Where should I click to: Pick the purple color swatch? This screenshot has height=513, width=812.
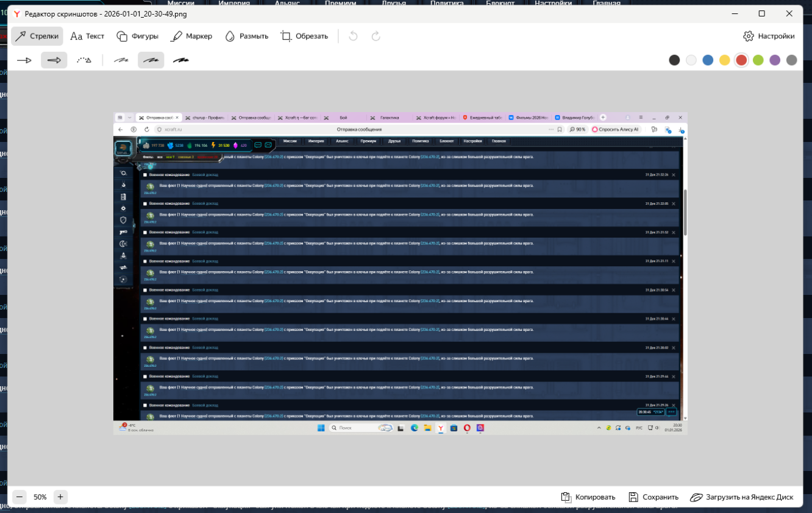[x=775, y=60]
